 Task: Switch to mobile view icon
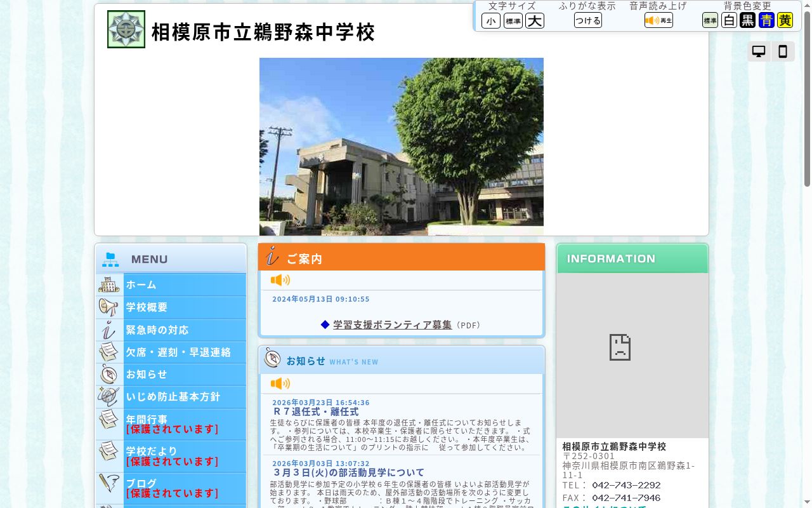[x=783, y=51]
